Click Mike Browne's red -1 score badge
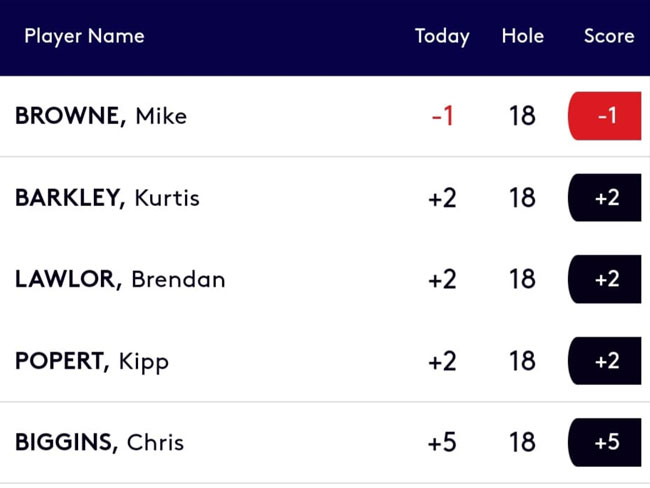The width and height of the screenshot is (650, 488). click(605, 116)
